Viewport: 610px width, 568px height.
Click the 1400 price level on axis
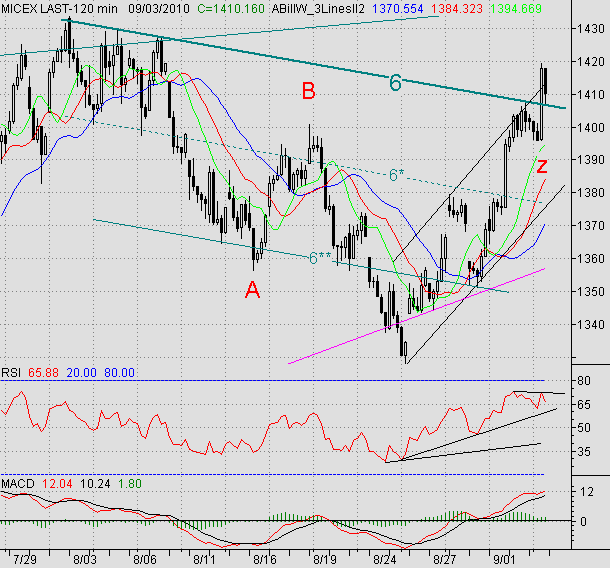[589, 127]
